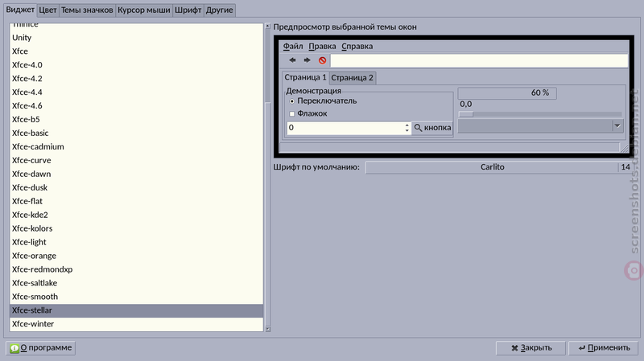Pick the Xfce-orange theme
Image resolution: width=644 pixels, height=361 pixels.
[x=136, y=256]
